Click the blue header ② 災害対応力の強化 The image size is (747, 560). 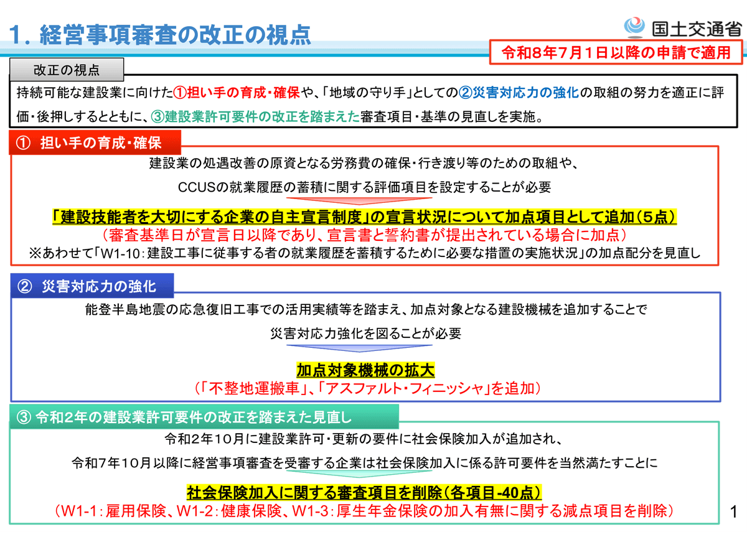[92, 287]
